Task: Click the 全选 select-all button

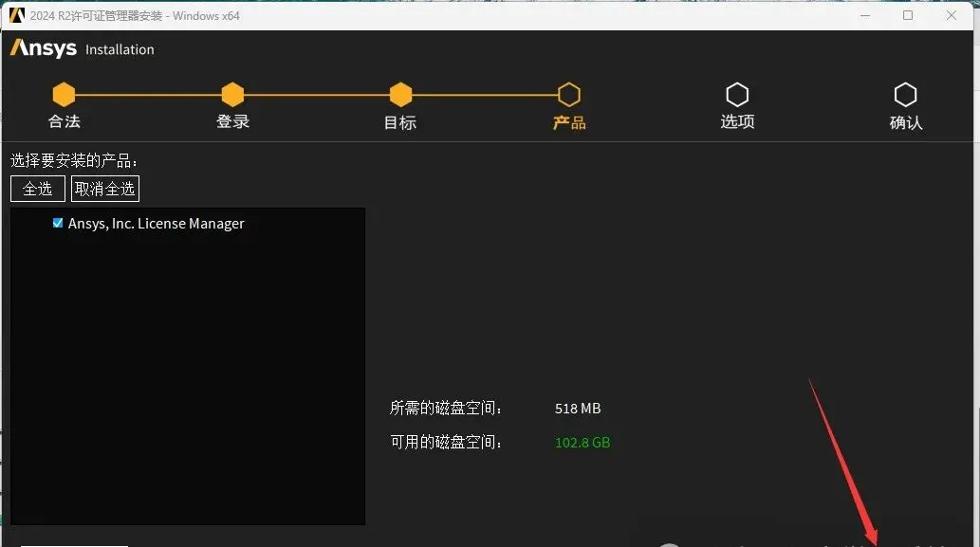Action: pyautogui.click(x=38, y=189)
